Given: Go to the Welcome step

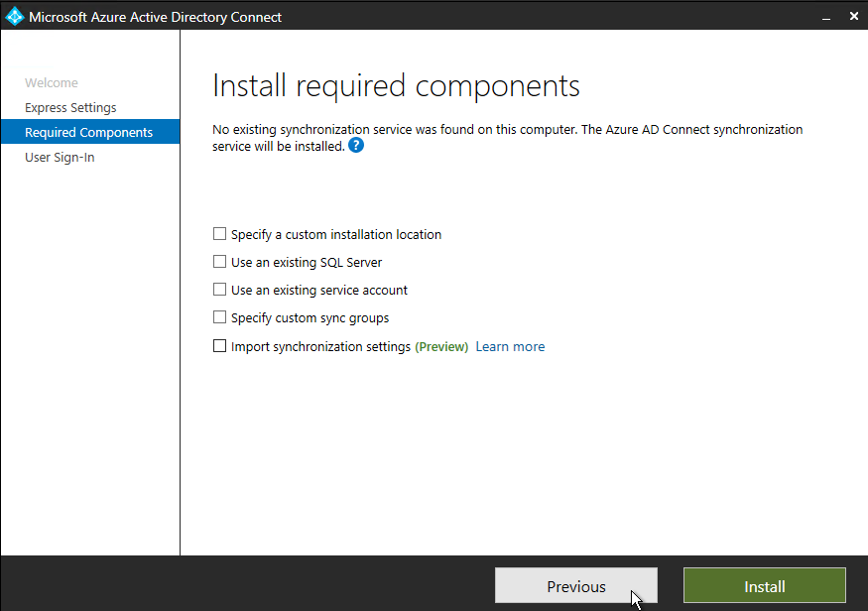Looking at the screenshot, I should tap(52, 83).
